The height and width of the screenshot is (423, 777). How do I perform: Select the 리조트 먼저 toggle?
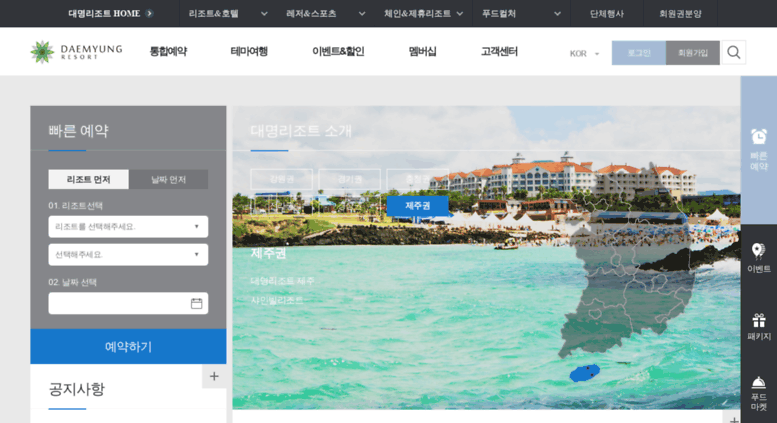(88, 179)
